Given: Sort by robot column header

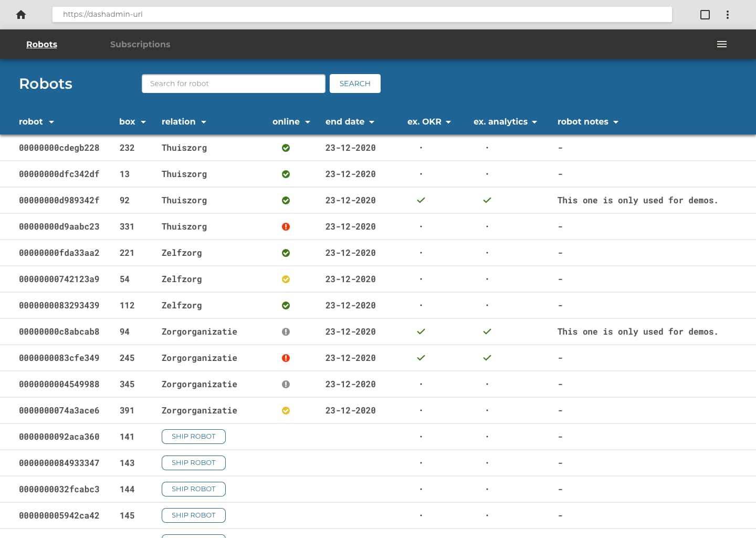Looking at the screenshot, I should pyautogui.click(x=36, y=121).
